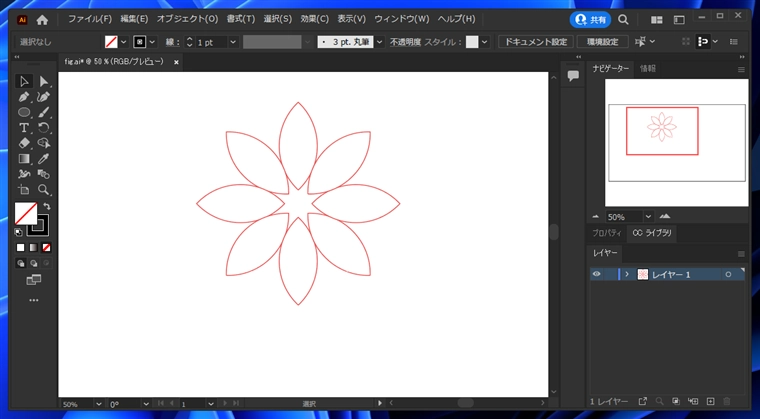Click the Fill swatch in toolbar
760x419 pixels.
26,213
